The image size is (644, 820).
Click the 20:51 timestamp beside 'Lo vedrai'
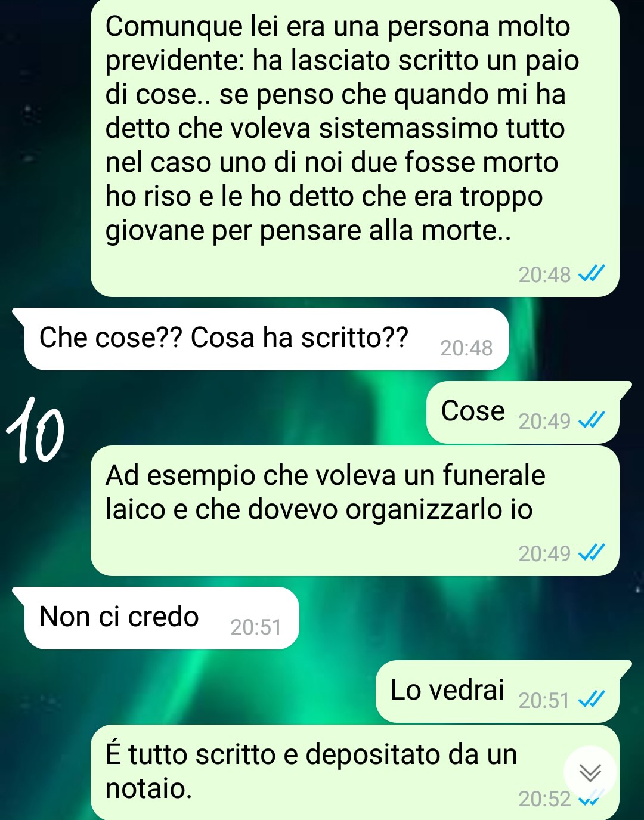pyautogui.click(x=544, y=701)
